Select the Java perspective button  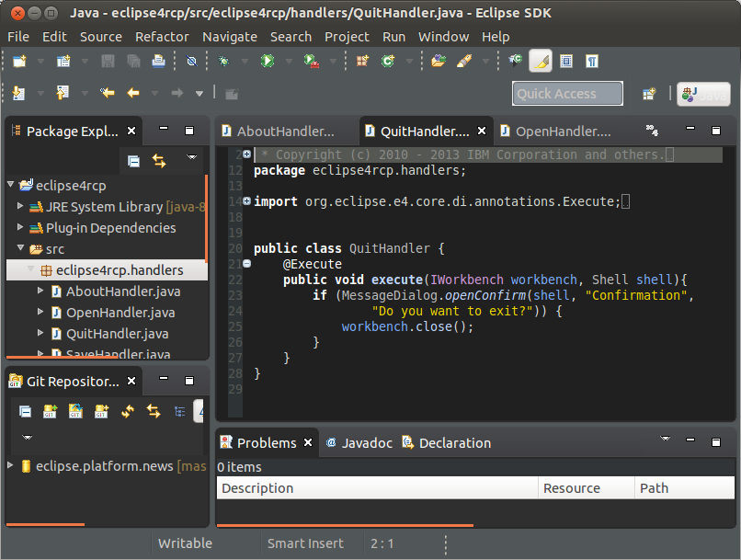pyautogui.click(x=703, y=94)
